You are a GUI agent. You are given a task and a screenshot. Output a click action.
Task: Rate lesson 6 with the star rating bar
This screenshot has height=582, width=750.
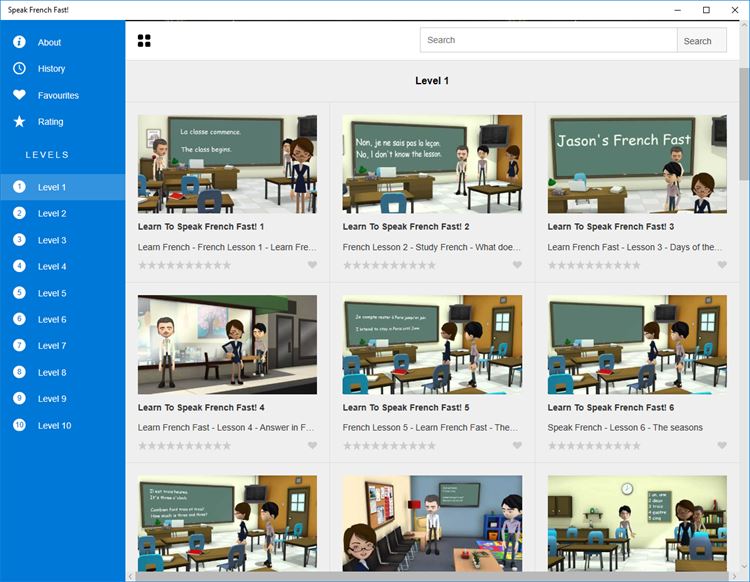coord(594,446)
